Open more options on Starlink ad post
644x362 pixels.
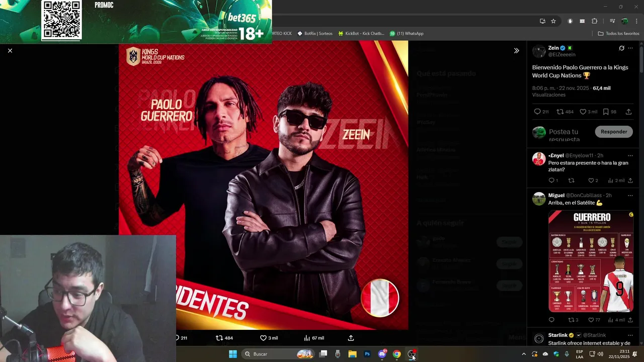[630, 335]
